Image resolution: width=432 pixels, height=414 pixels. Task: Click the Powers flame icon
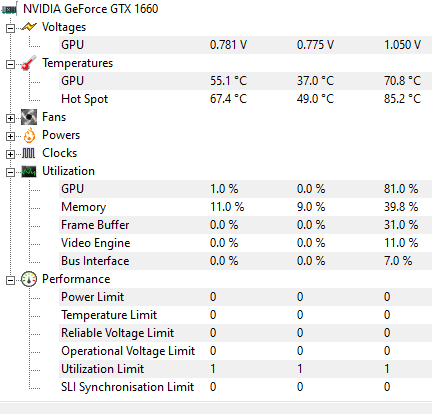click(29, 135)
